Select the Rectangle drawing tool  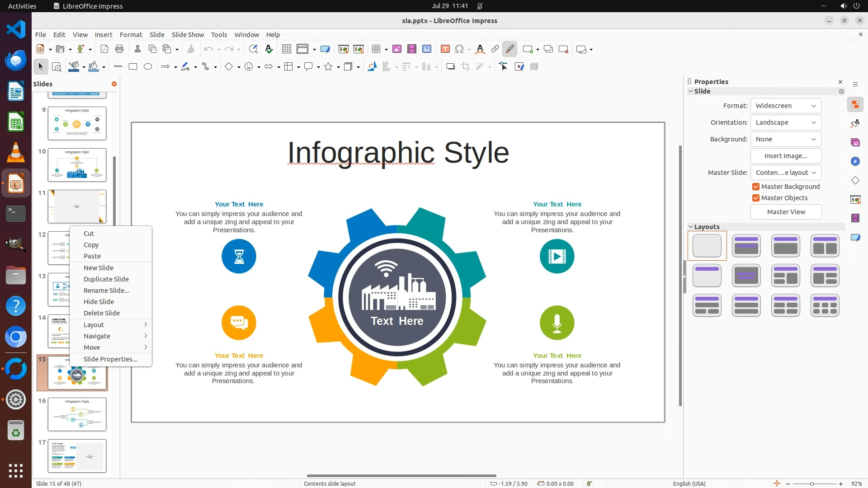coord(133,67)
